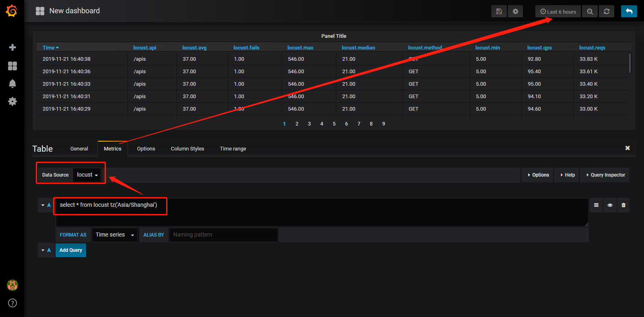Open Configuration gear in the sidebar

(x=12, y=101)
